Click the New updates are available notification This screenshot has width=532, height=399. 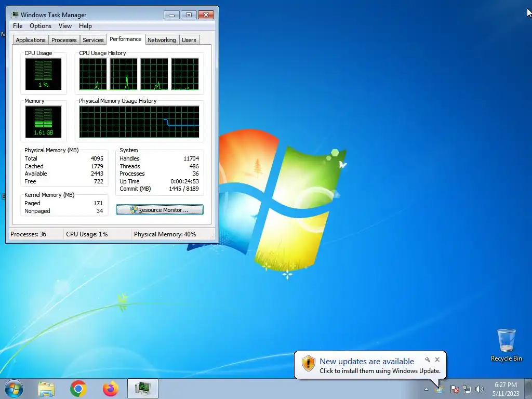(370, 365)
